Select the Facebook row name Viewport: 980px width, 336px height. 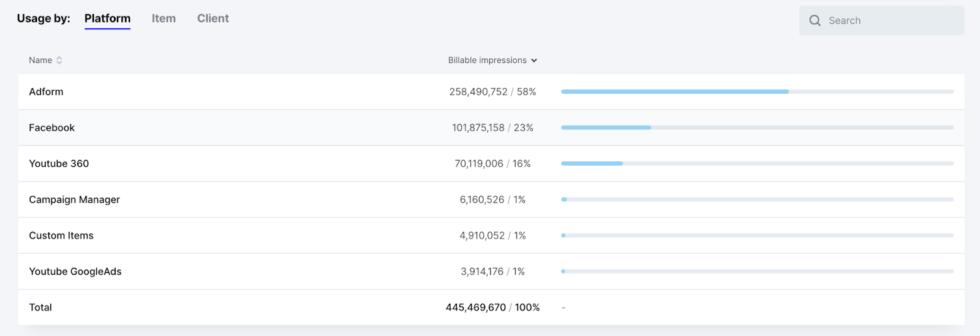pyautogui.click(x=51, y=128)
